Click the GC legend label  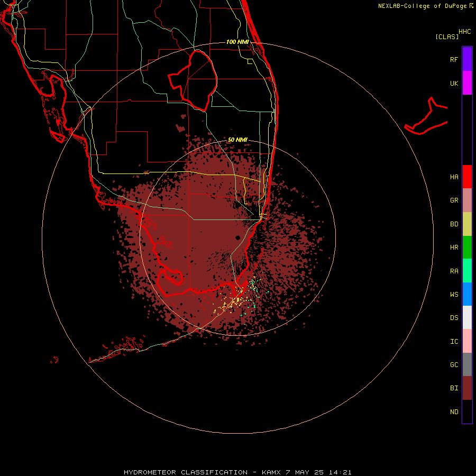[x=454, y=364]
